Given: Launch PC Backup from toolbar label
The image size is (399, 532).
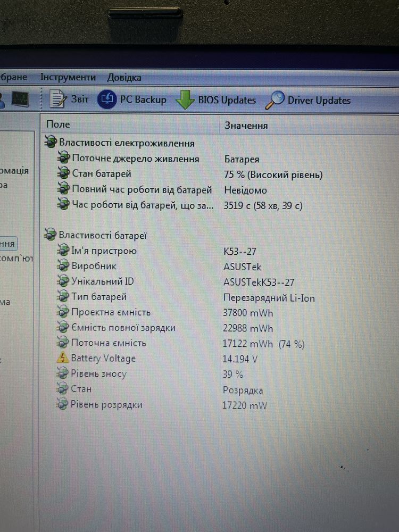Looking at the screenshot, I should pyautogui.click(x=143, y=99).
